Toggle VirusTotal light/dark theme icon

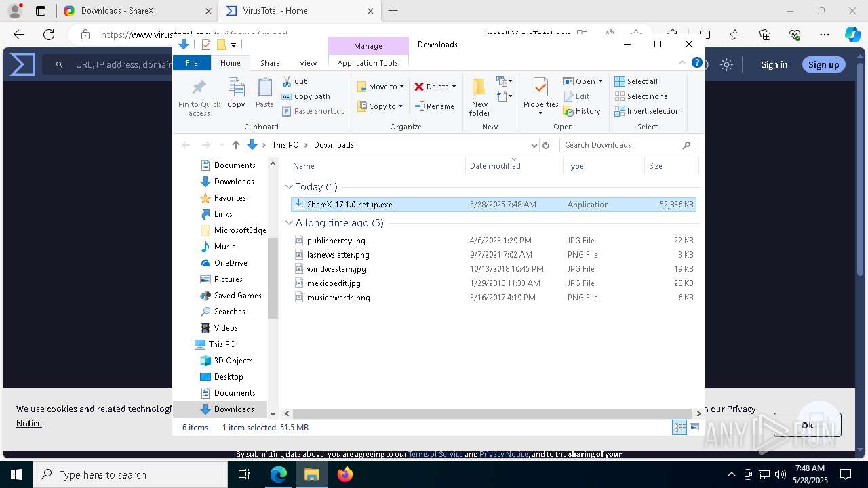(x=726, y=64)
